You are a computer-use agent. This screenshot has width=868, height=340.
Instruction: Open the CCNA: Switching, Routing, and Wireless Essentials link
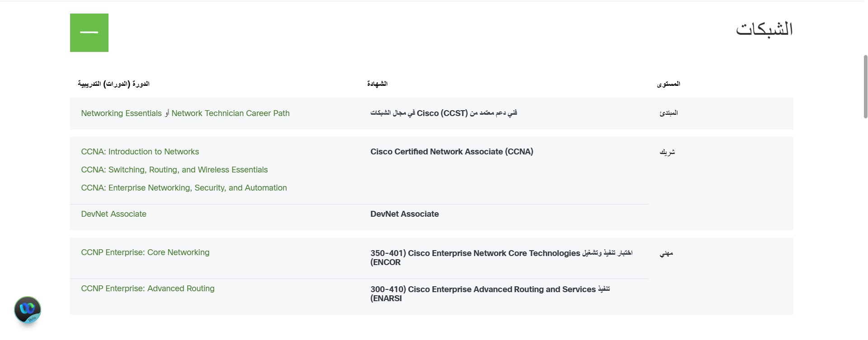coord(175,170)
